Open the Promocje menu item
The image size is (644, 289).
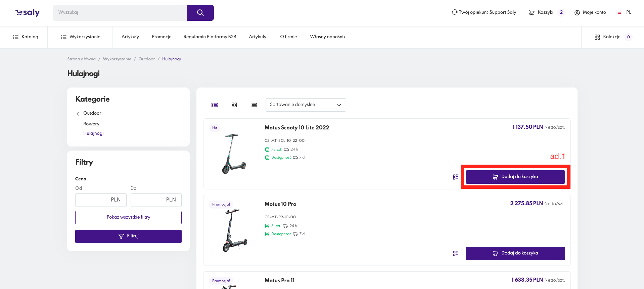(162, 37)
